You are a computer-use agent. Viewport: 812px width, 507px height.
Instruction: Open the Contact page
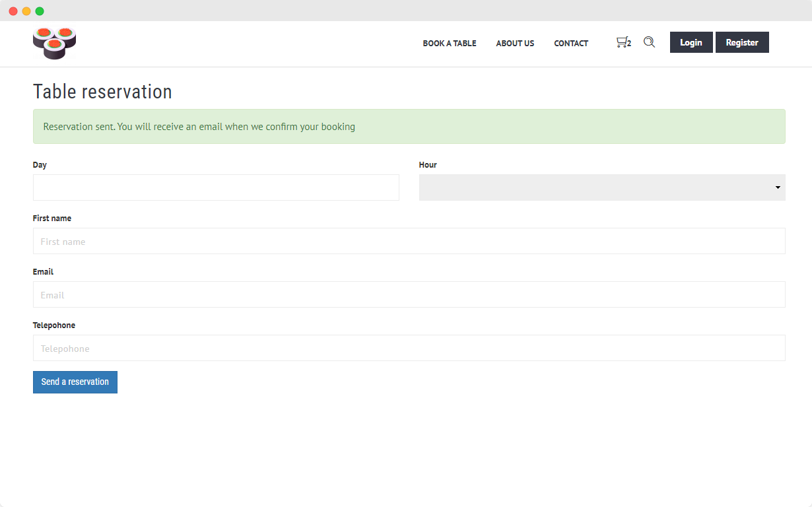(x=571, y=44)
